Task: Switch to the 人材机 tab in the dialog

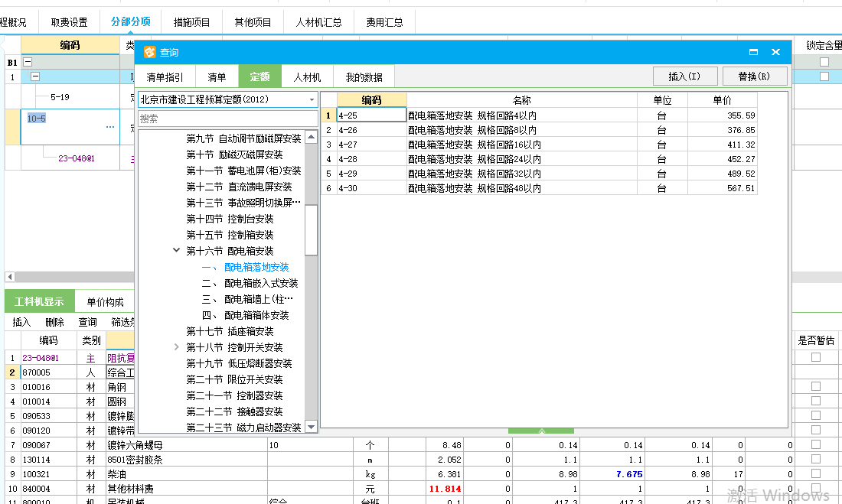Action: click(306, 77)
